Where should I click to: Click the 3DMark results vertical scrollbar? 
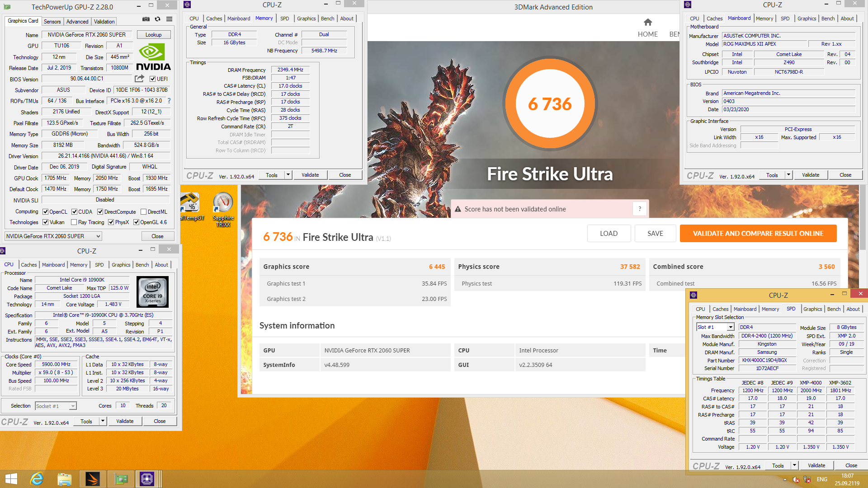click(x=862, y=217)
